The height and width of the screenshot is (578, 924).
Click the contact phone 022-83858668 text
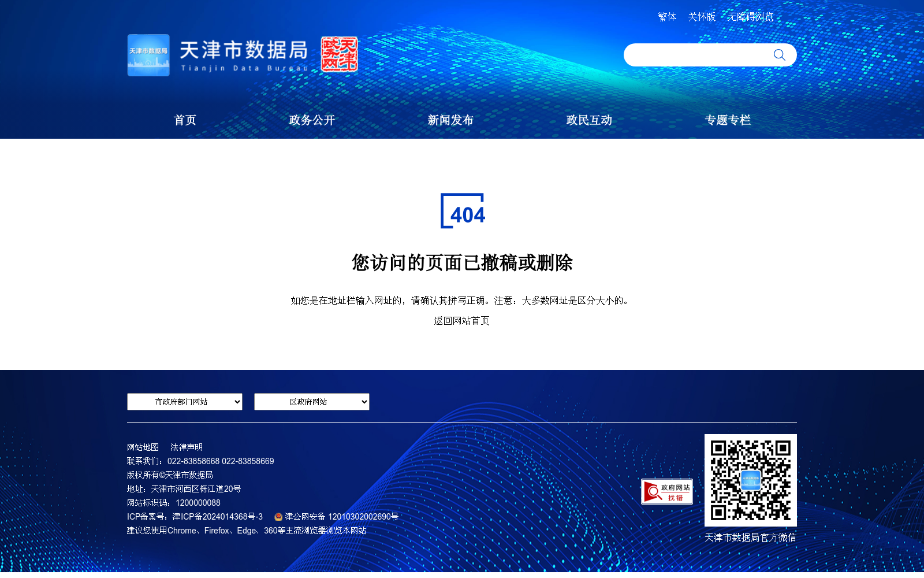(193, 461)
